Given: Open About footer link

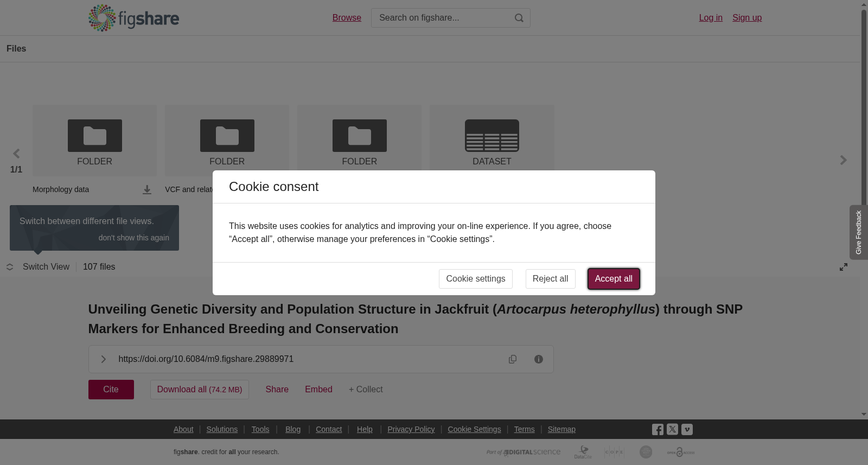Looking at the screenshot, I should [183, 429].
